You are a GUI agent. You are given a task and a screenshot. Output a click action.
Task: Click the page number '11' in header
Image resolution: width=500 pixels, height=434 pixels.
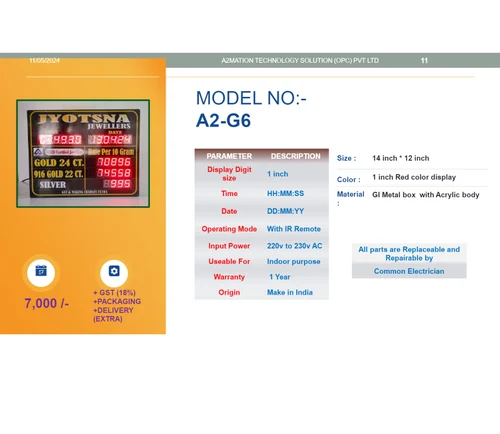click(x=424, y=61)
